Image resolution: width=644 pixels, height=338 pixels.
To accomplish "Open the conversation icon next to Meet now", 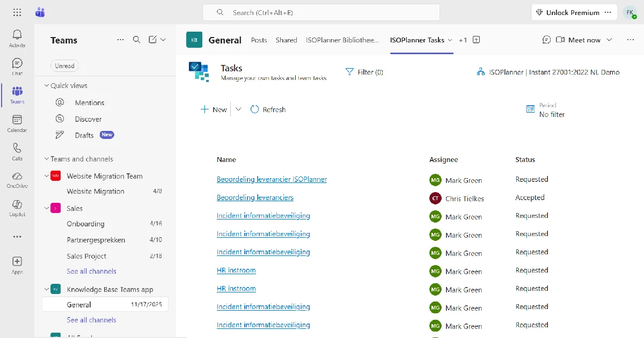I will (x=546, y=40).
